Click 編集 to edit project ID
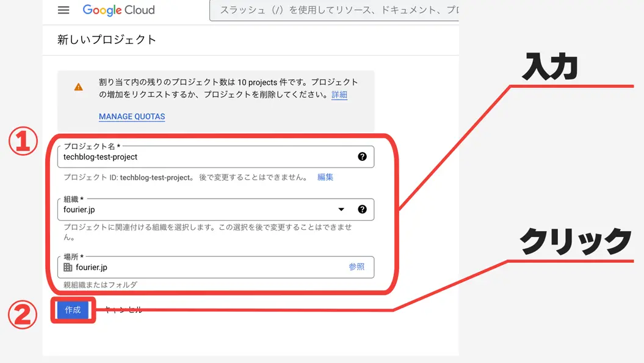This screenshot has width=644, height=363. (x=325, y=177)
